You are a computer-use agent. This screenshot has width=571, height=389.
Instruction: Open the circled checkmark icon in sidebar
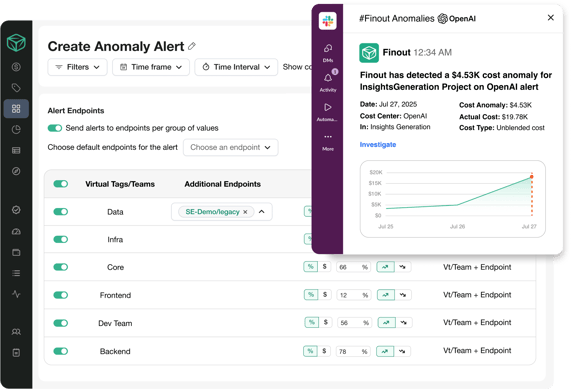(x=16, y=210)
